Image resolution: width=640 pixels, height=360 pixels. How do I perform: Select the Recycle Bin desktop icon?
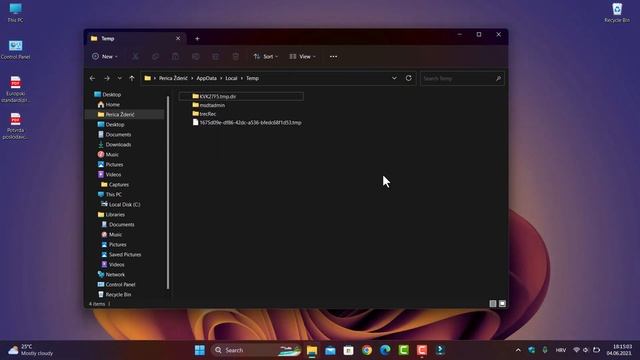(x=617, y=13)
